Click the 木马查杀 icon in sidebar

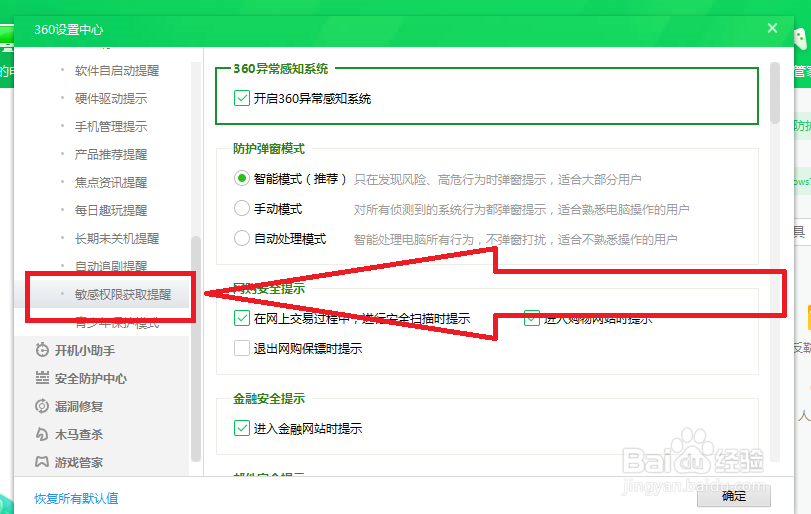tap(42, 434)
